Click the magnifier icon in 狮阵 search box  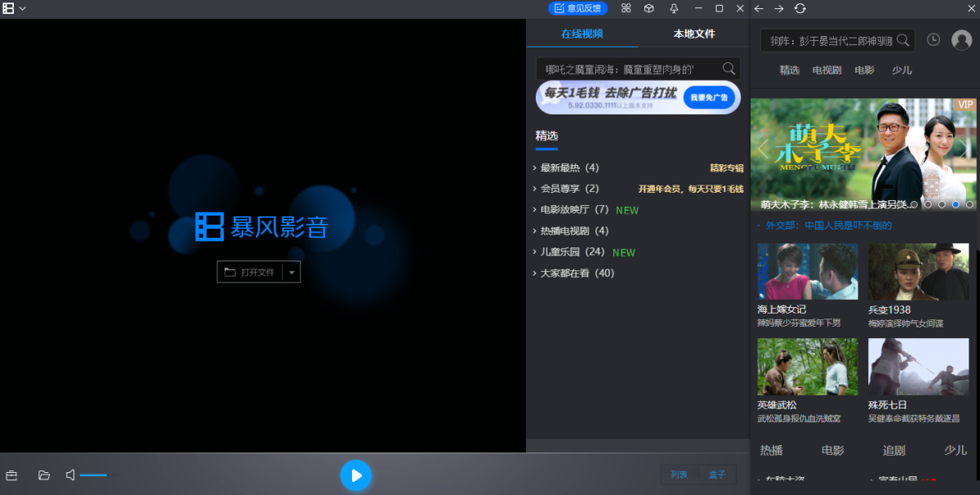pyautogui.click(x=903, y=40)
